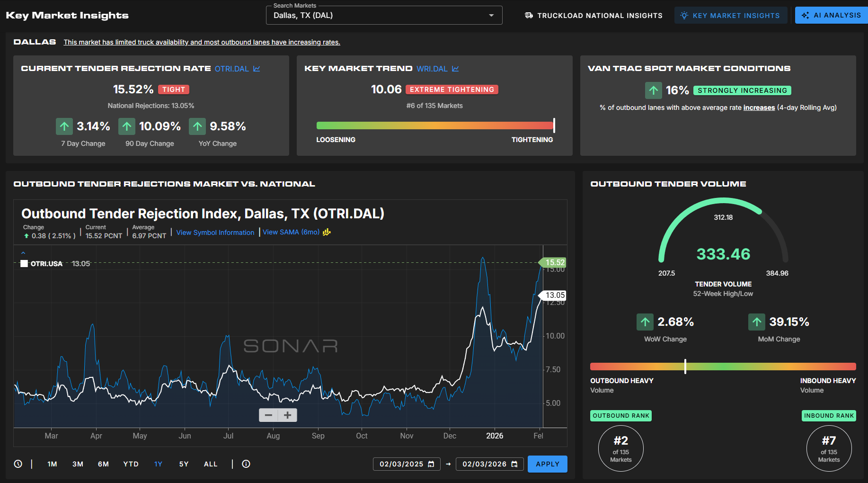Open the calendar picker in the 02/03/2026 field
Image resolution: width=868 pixels, height=483 pixels.
[x=514, y=464]
